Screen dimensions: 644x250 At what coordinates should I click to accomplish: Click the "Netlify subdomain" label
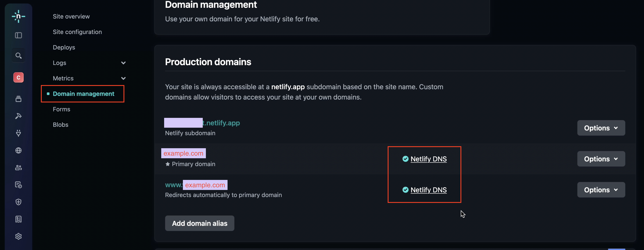click(190, 133)
